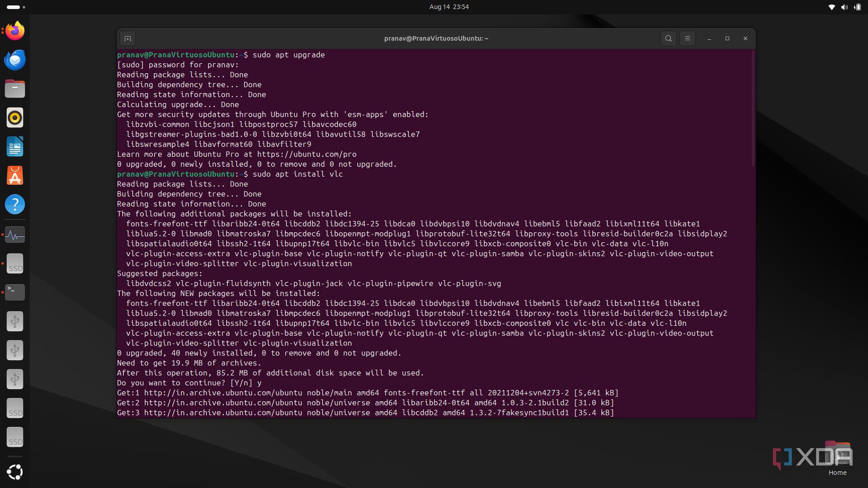Screen dimensions: 868x488
Task: Click the terminal vertical scrollbar
Action: pyautogui.click(x=753, y=108)
